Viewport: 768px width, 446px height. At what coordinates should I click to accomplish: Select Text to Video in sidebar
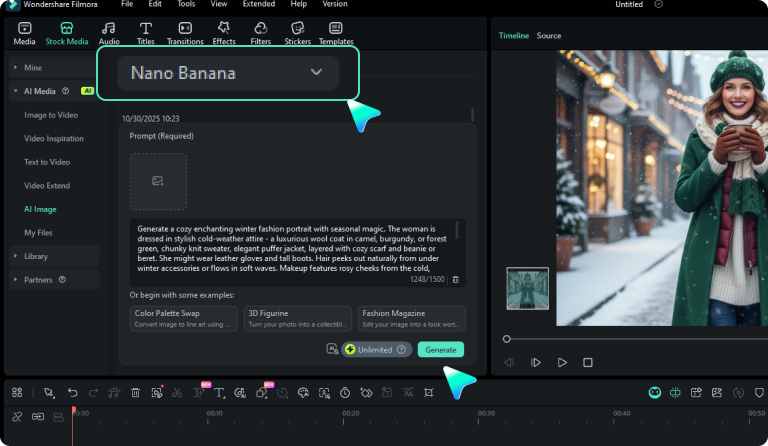(47, 162)
